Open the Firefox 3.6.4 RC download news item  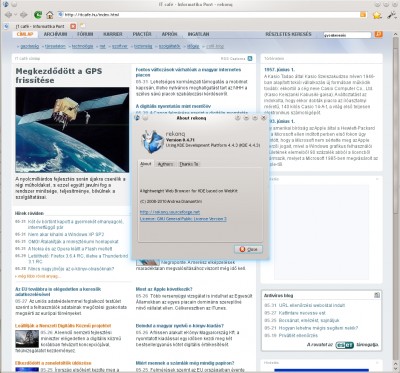pos(78,259)
